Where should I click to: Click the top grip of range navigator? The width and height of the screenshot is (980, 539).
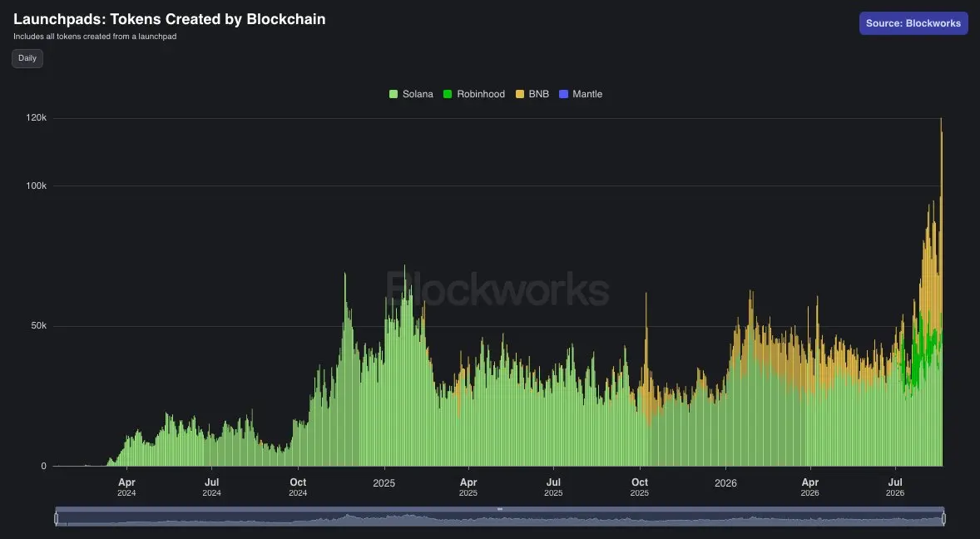coord(500,509)
